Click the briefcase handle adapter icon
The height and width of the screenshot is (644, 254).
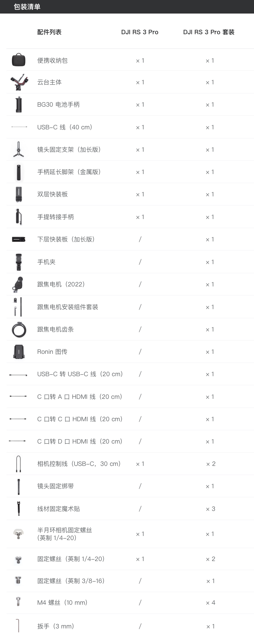point(19,217)
